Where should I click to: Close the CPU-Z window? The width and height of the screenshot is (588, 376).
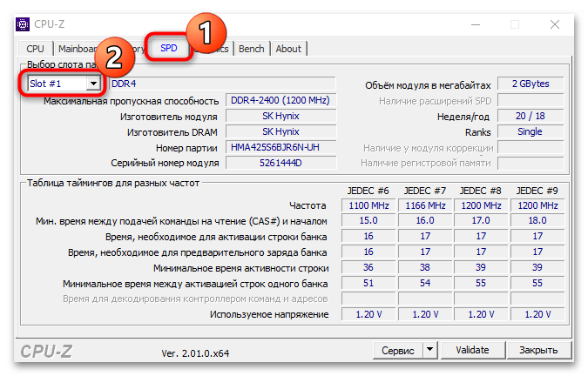tap(555, 24)
